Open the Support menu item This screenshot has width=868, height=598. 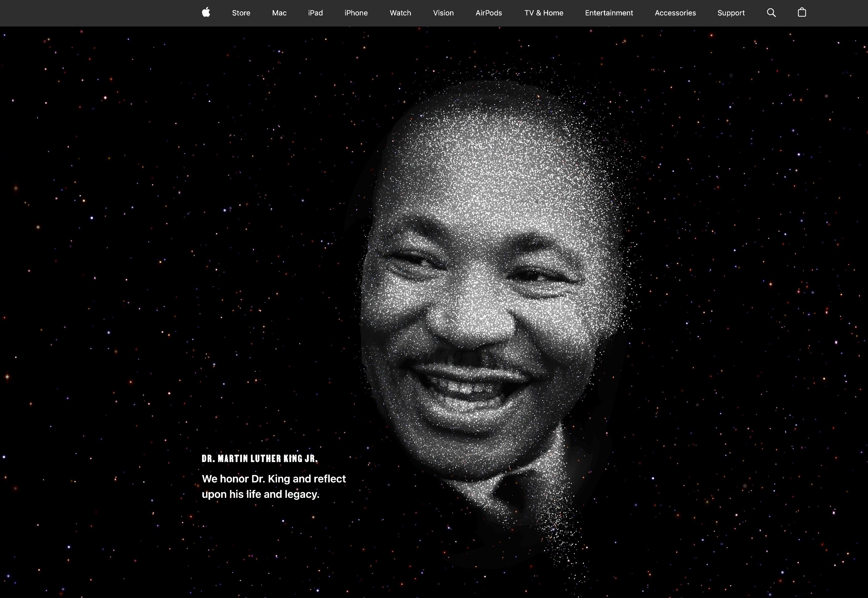tap(731, 13)
